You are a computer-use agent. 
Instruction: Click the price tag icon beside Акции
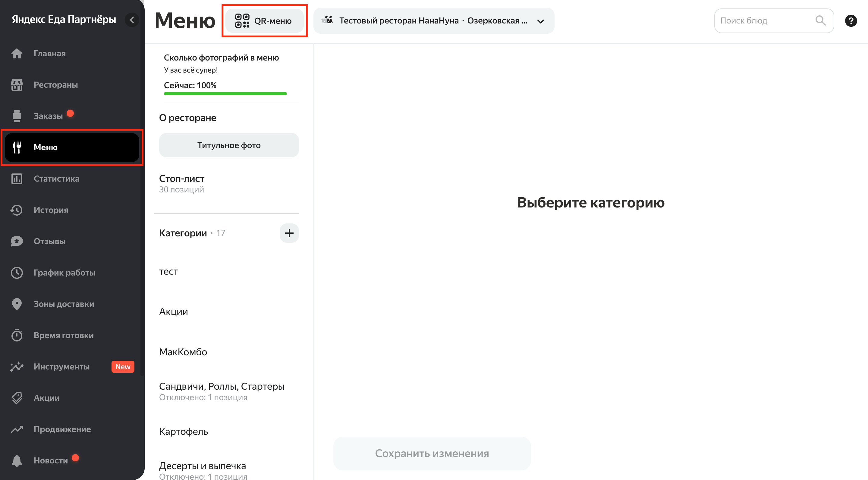pyautogui.click(x=17, y=398)
